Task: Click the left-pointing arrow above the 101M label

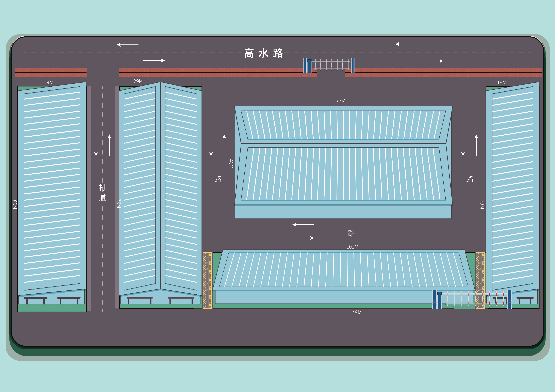Action: point(303,224)
